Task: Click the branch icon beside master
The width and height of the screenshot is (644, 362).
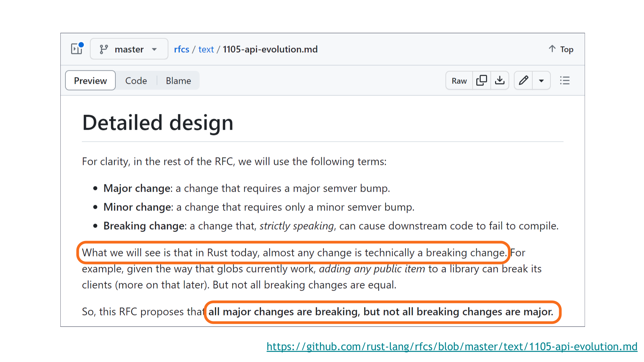Action: tap(104, 49)
